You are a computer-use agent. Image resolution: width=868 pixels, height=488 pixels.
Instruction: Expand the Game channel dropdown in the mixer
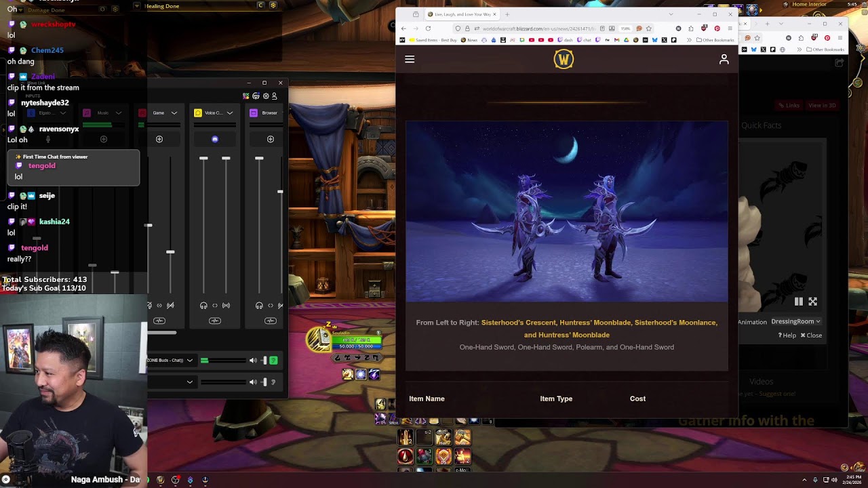(174, 113)
